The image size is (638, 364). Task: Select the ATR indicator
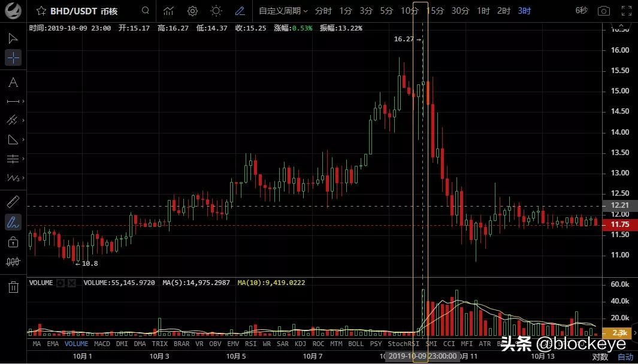coord(485,344)
